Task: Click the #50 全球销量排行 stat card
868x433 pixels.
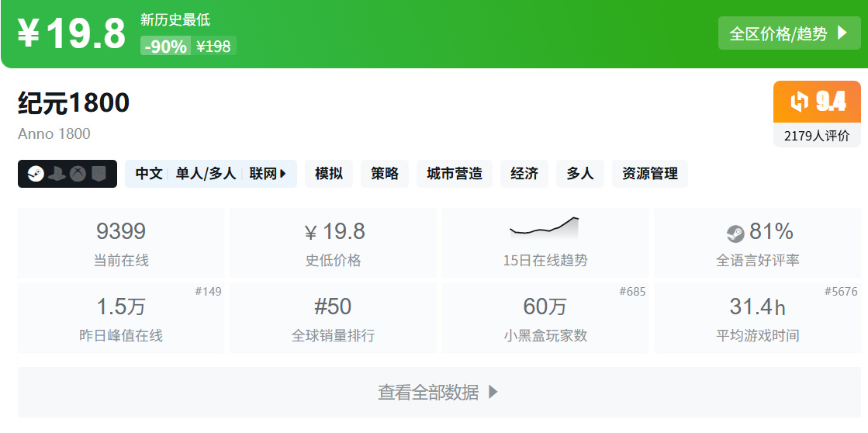Action: tap(334, 318)
